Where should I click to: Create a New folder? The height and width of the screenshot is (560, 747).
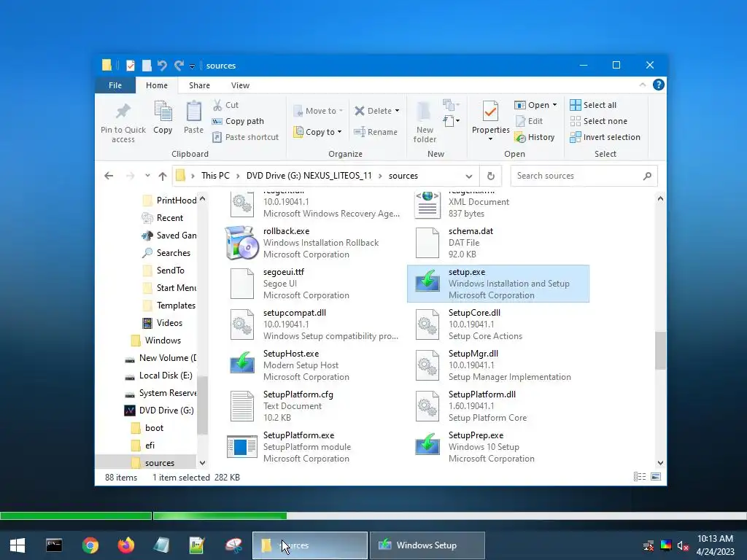[425, 122]
